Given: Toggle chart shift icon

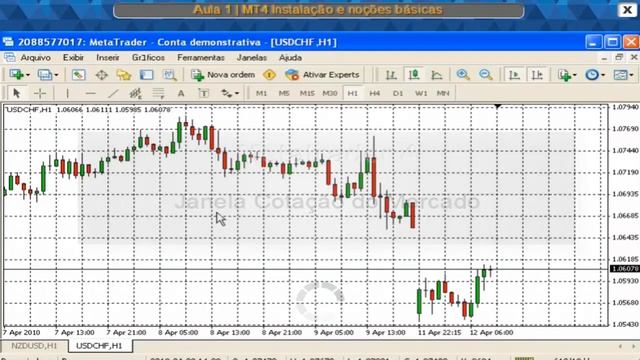Looking at the screenshot, I should (x=537, y=75).
